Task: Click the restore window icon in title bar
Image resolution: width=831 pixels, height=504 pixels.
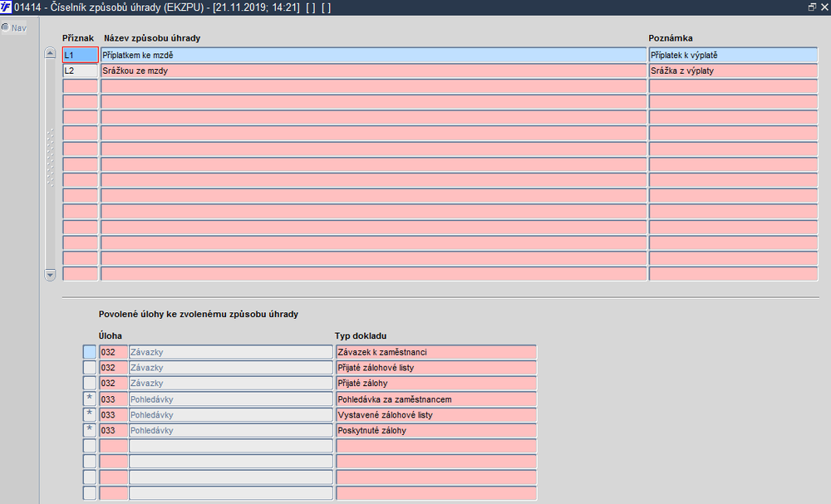Action: (812, 7)
